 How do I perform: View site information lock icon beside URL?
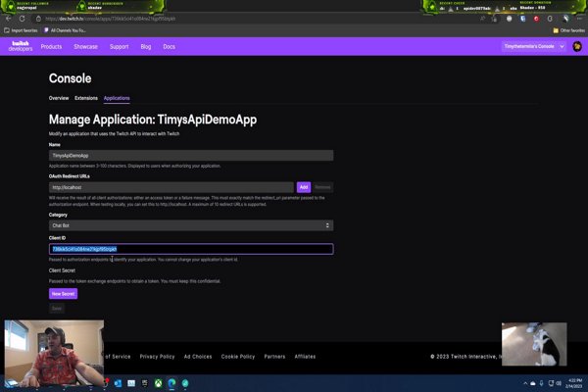pos(38,19)
